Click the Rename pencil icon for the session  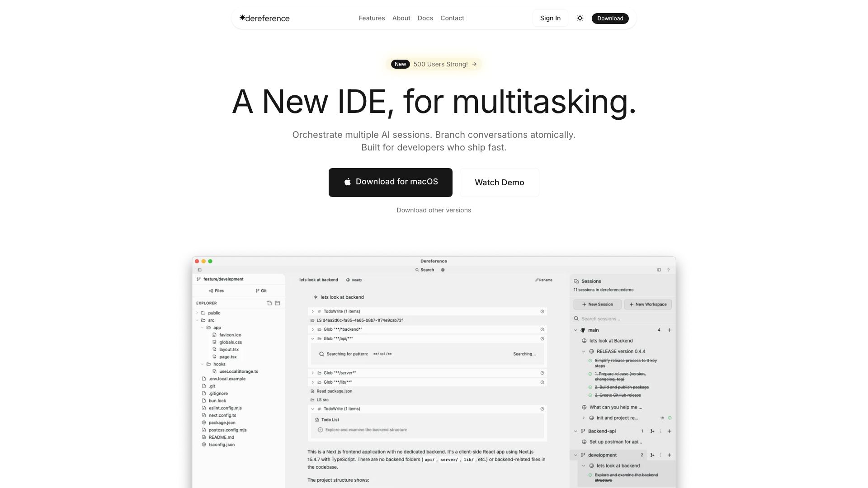pyautogui.click(x=538, y=280)
